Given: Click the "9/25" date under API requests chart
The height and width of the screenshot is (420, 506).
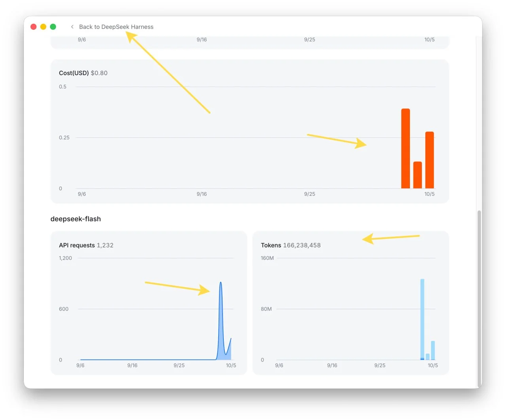Looking at the screenshot, I should point(179,365).
